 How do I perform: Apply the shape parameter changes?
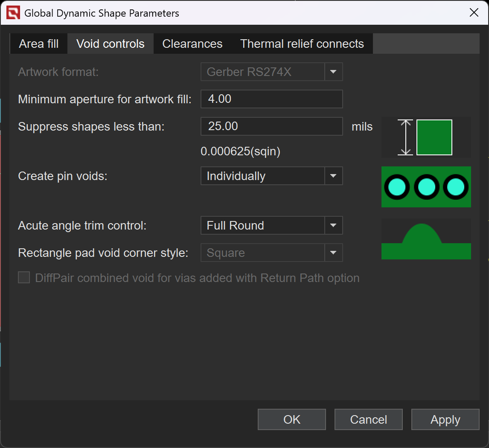tap(445, 419)
